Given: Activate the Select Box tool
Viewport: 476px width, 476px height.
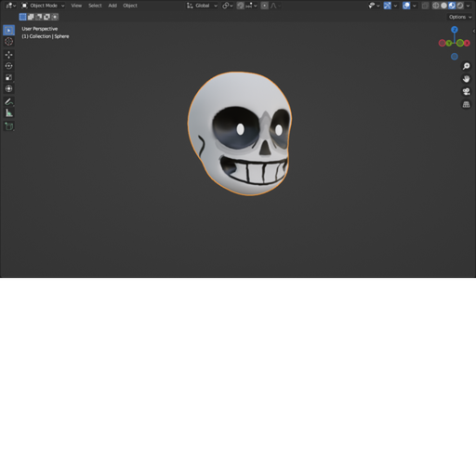Looking at the screenshot, I should 8,30.
